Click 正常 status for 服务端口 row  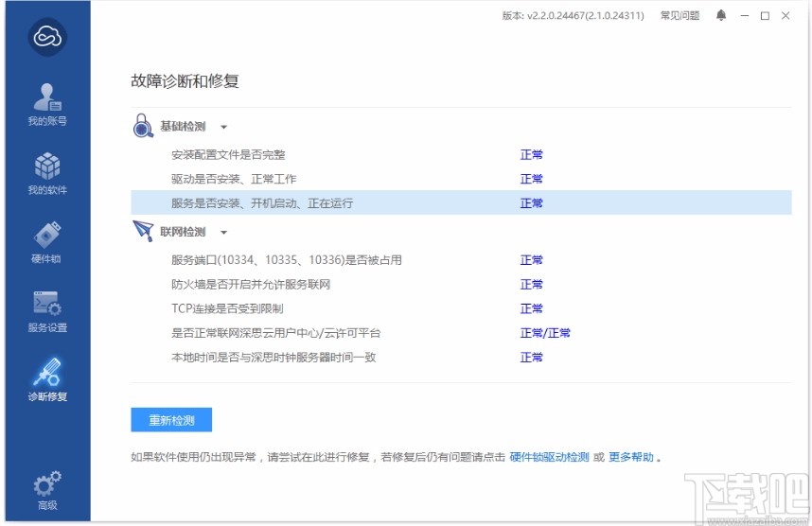click(x=531, y=260)
